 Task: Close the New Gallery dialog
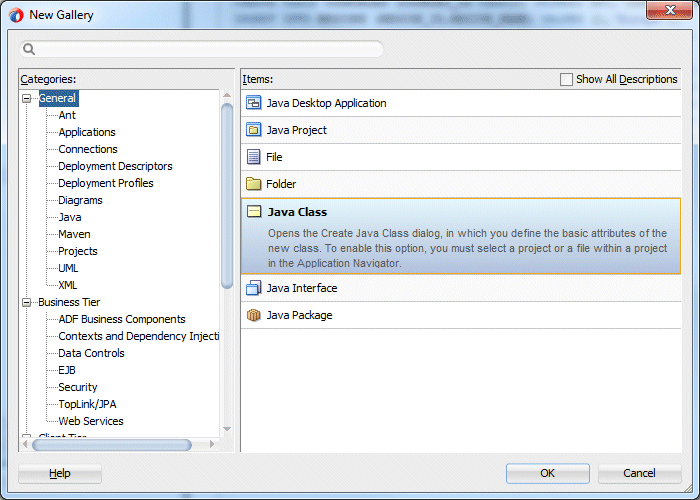click(670, 10)
